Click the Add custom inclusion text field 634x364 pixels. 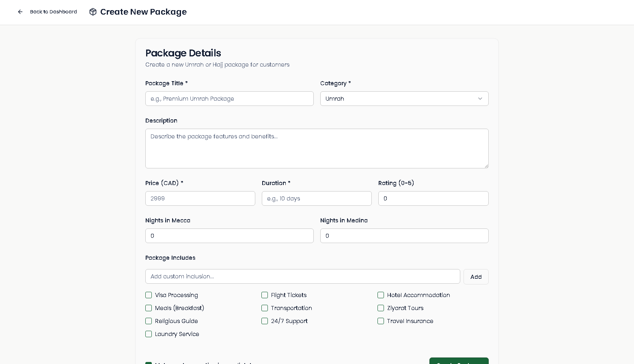coord(302,276)
